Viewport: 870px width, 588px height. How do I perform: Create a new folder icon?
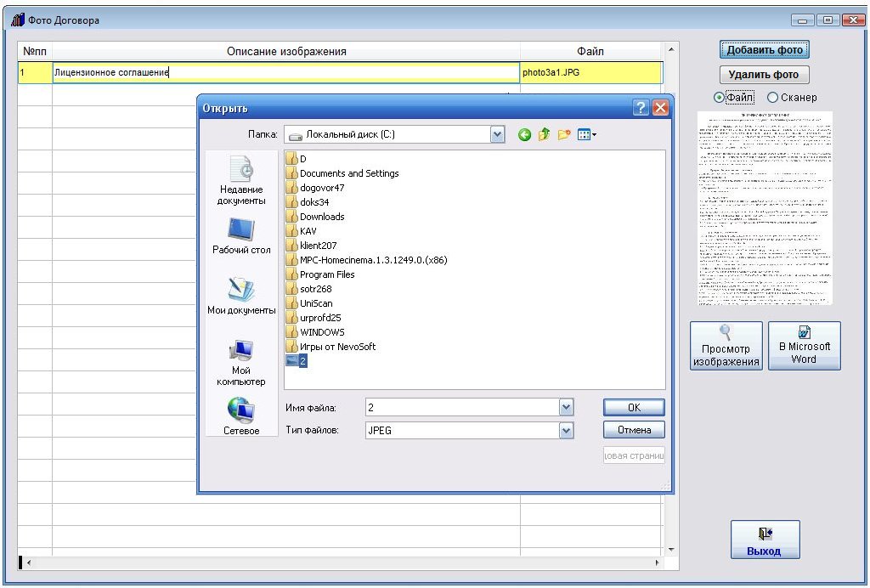pos(564,134)
